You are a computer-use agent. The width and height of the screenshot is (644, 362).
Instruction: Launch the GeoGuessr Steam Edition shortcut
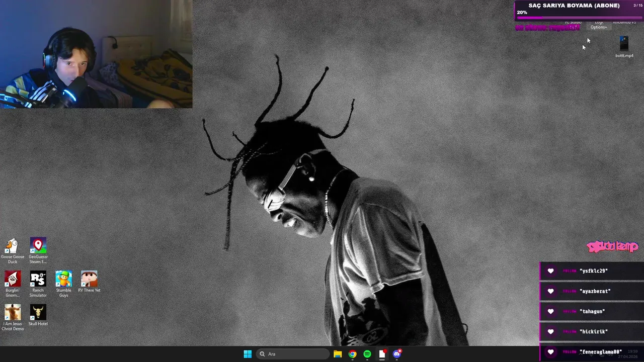pos(38,250)
